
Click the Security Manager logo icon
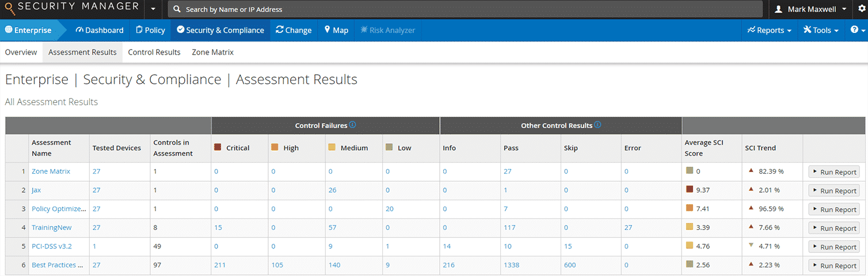tap(9, 9)
